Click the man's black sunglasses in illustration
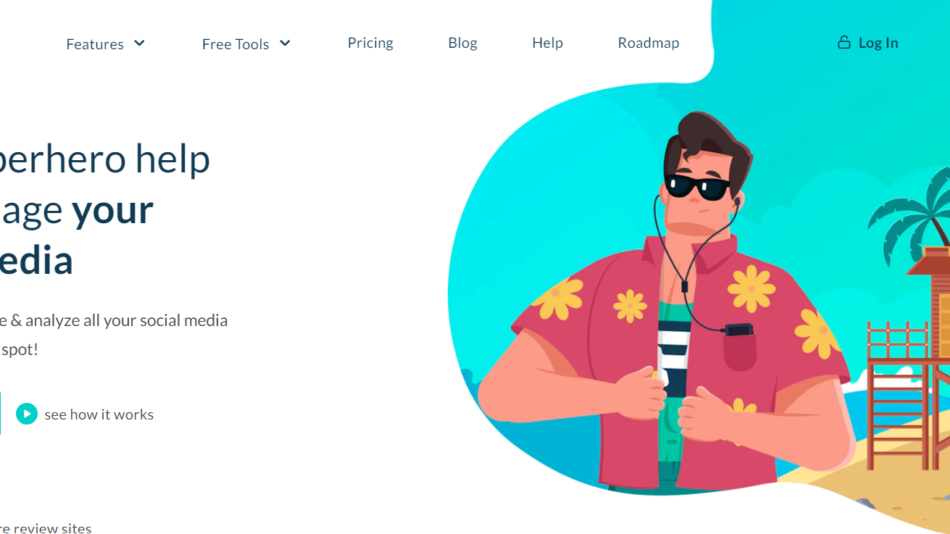 pos(697,187)
